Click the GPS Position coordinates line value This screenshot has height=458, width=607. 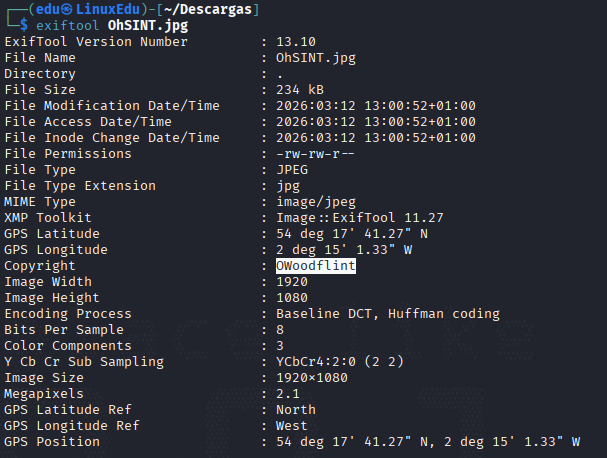(428, 442)
